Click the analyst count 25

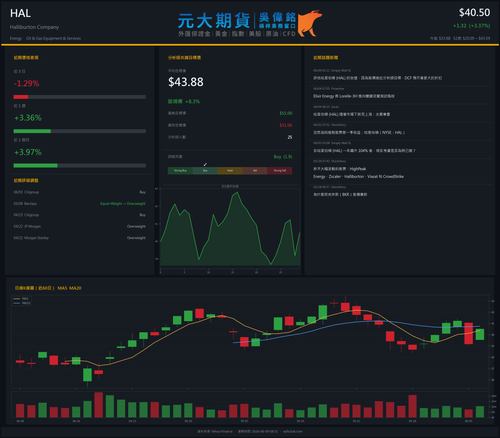click(290, 137)
